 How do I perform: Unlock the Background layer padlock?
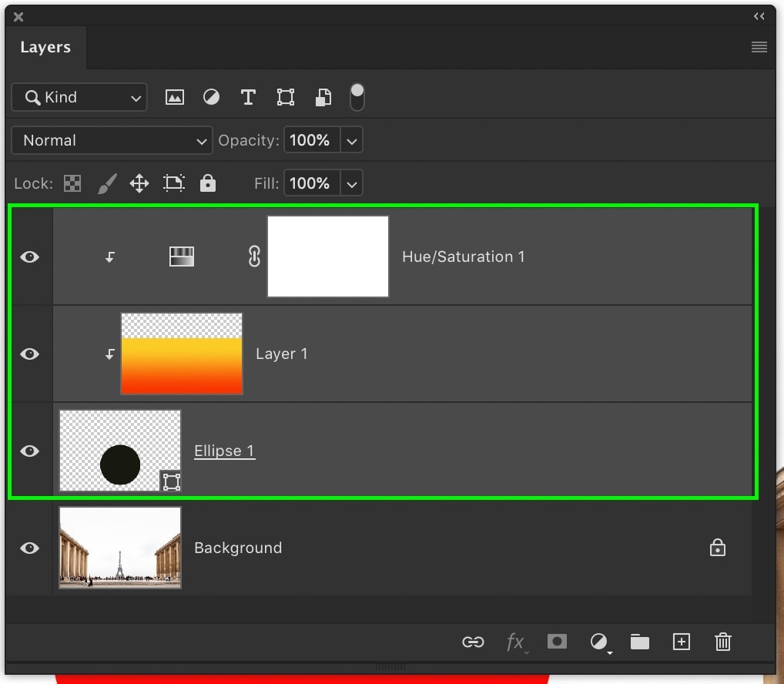[x=717, y=548]
